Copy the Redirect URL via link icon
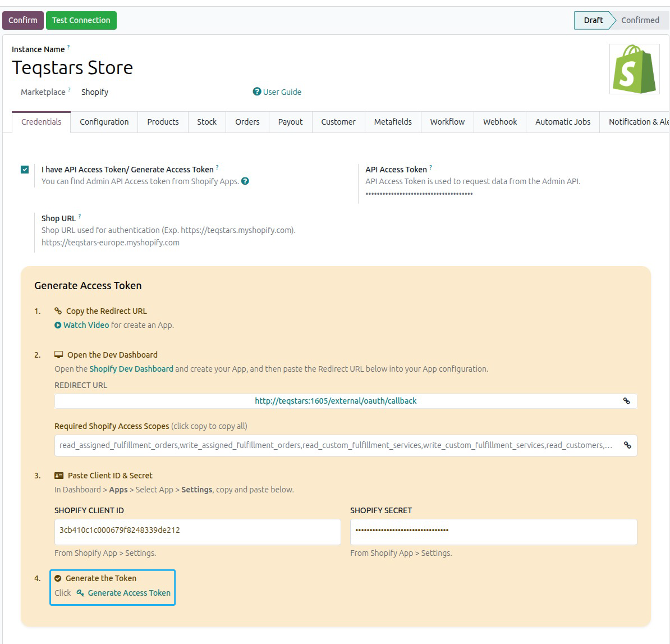 click(x=626, y=401)
